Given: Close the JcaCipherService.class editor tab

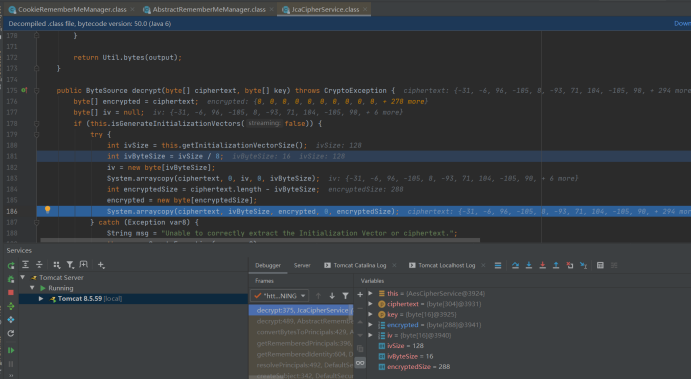Looking at the screenshot, I should (365, 9).
